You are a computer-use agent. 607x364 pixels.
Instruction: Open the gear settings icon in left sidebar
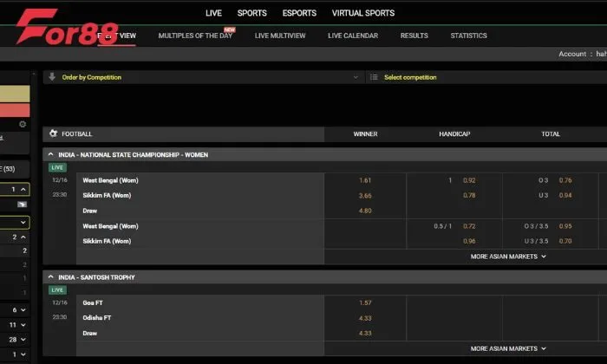(x=23, y=124)
